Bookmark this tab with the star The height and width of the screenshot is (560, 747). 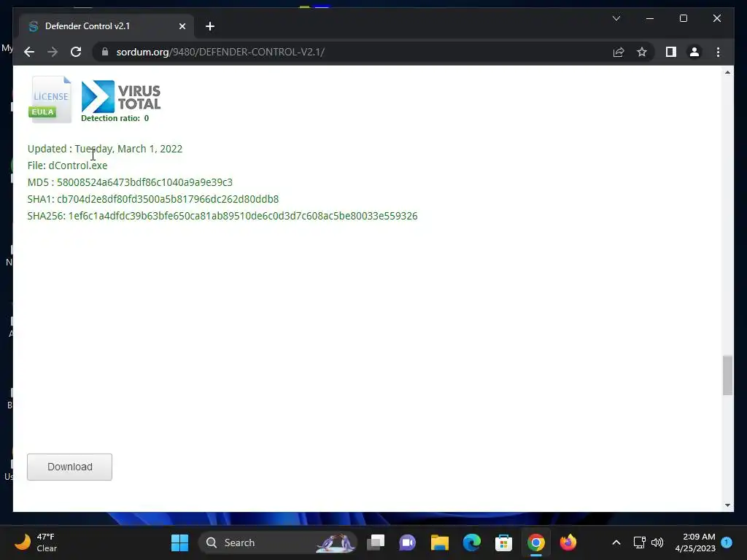(642, 52)
